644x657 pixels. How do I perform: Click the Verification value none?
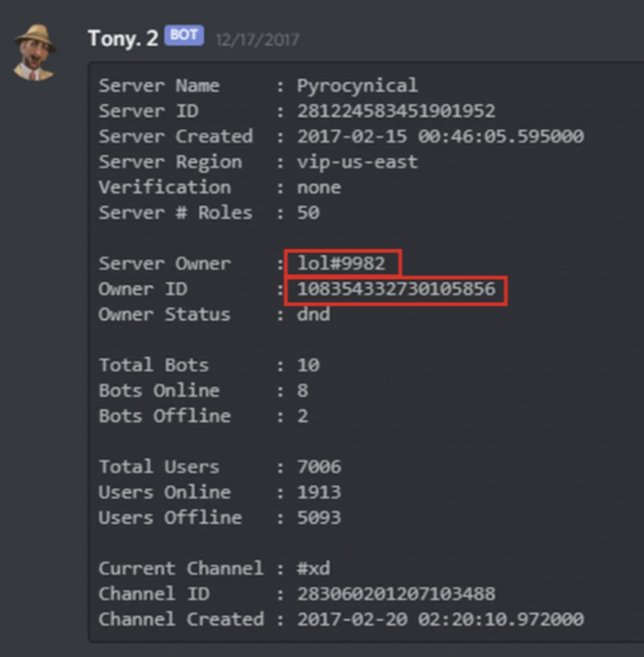coord(319,188)
